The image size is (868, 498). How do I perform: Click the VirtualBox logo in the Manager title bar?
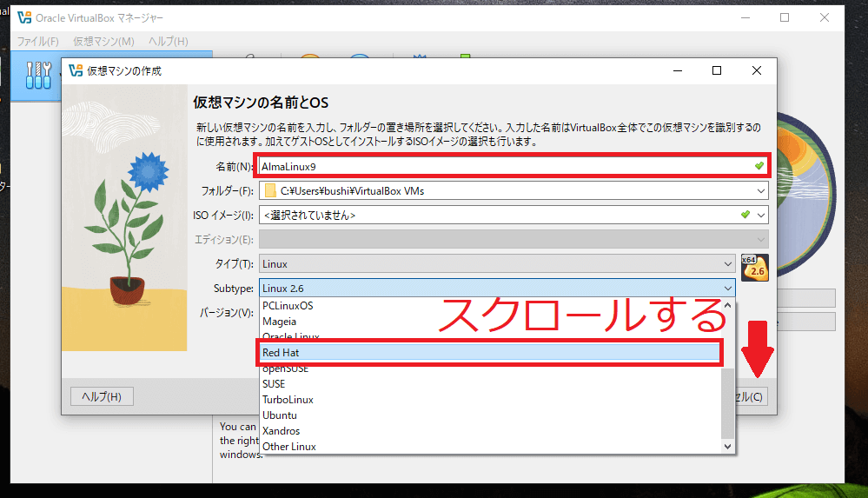[24, 17]
